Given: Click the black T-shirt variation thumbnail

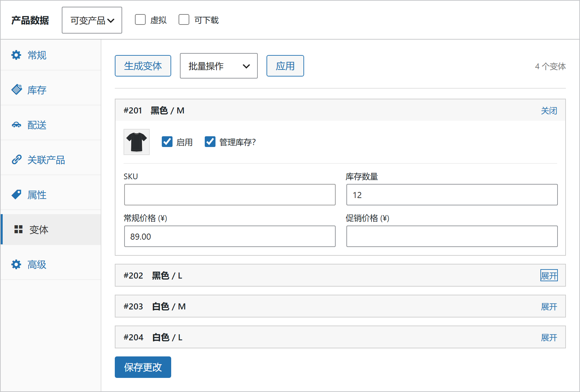Looking at the screenshot, I should [137, 142].
